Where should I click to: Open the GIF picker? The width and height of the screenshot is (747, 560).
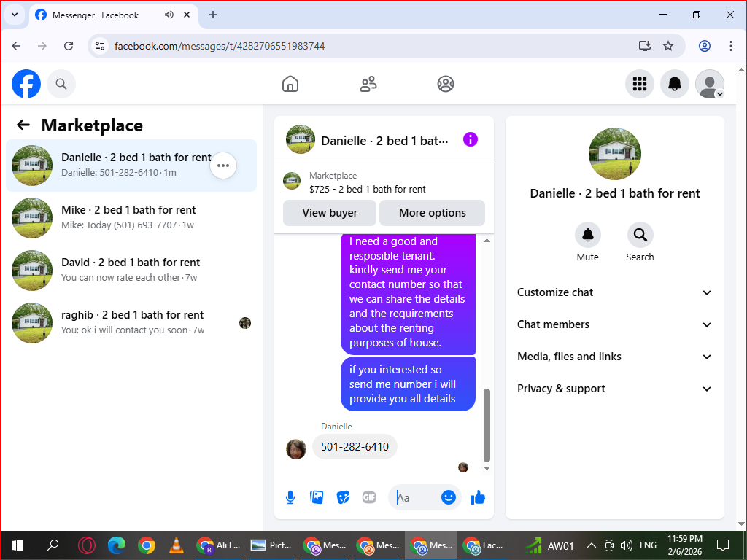[x=369, y=497]
